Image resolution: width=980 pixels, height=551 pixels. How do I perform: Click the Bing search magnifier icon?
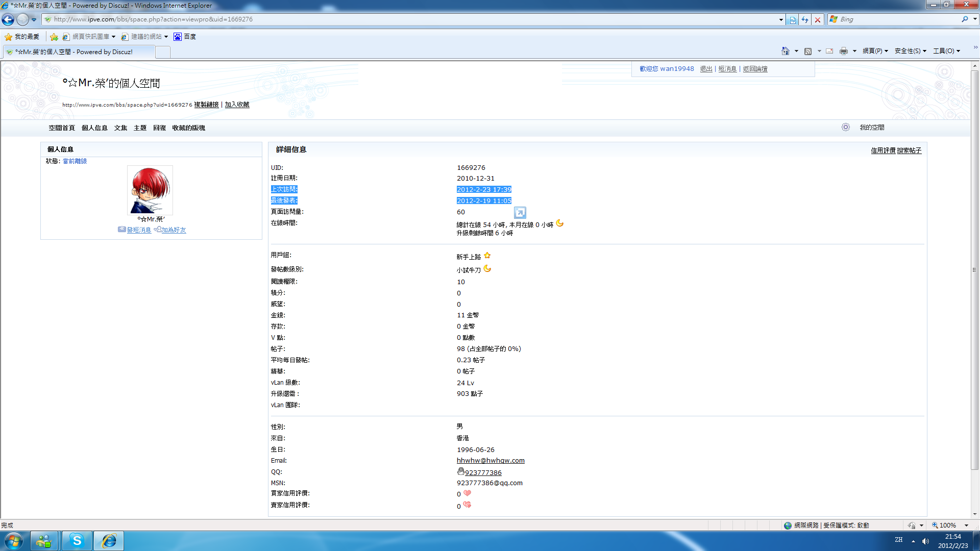pyautogui.click(x=964, y=19)
